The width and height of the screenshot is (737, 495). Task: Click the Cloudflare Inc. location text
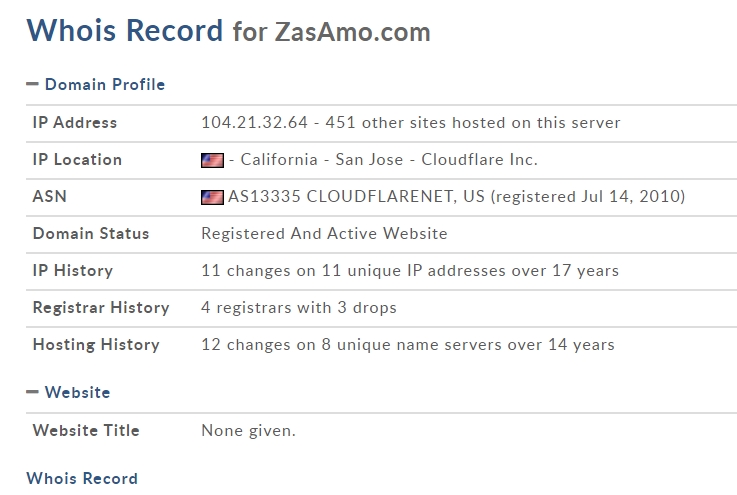point(479,160)
